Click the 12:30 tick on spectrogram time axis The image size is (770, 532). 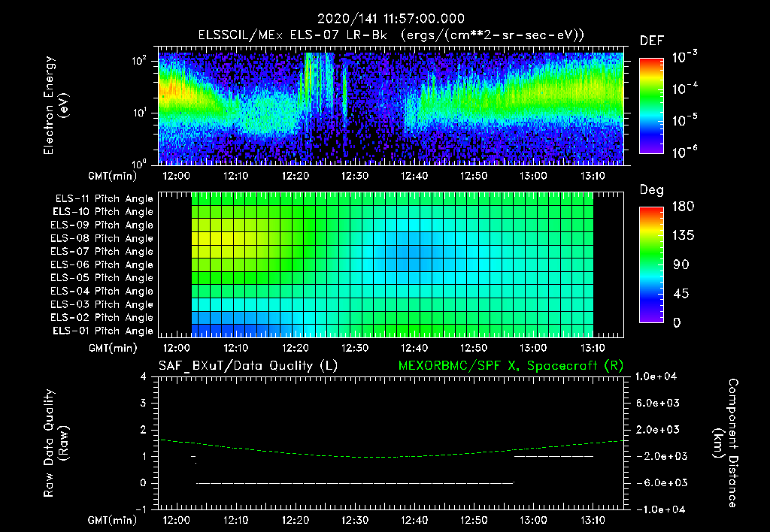pyautogui.click(x=355, y=176)
